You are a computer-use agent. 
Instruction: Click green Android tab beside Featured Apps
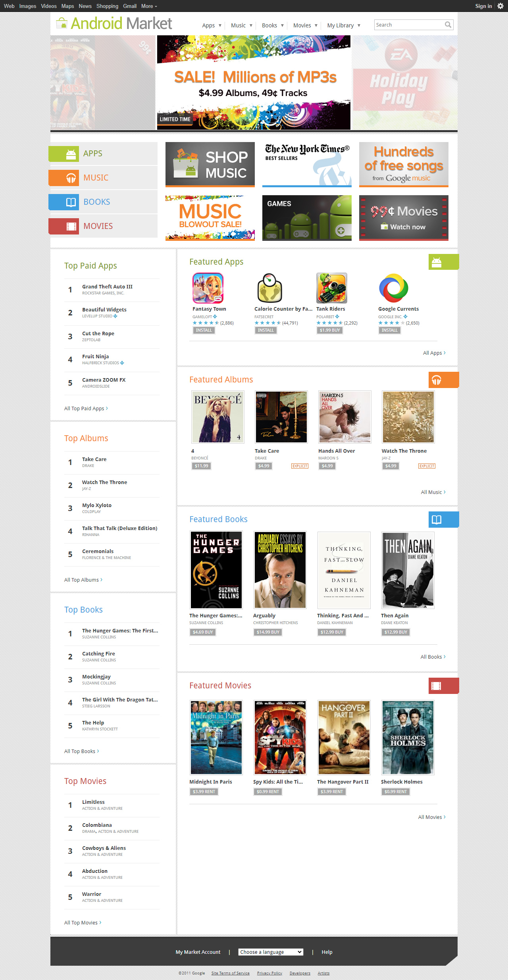(x=444, y=262)
